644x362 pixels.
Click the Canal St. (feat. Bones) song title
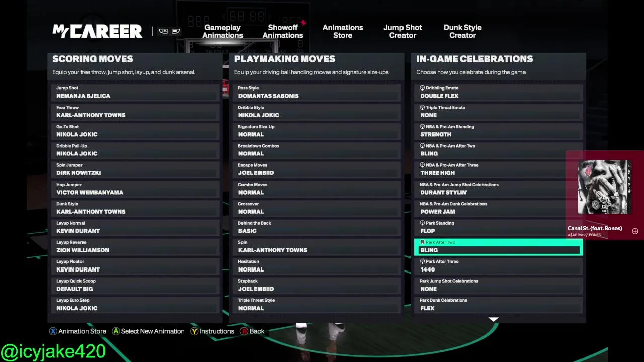pos(595,228)
